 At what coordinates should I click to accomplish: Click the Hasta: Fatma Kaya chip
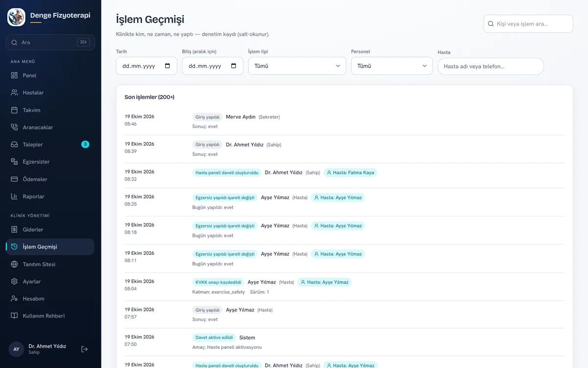[350, 173]
